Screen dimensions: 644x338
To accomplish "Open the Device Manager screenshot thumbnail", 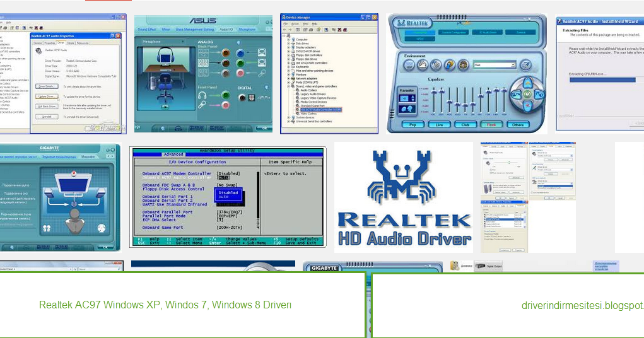I will (x=329, y=74).
